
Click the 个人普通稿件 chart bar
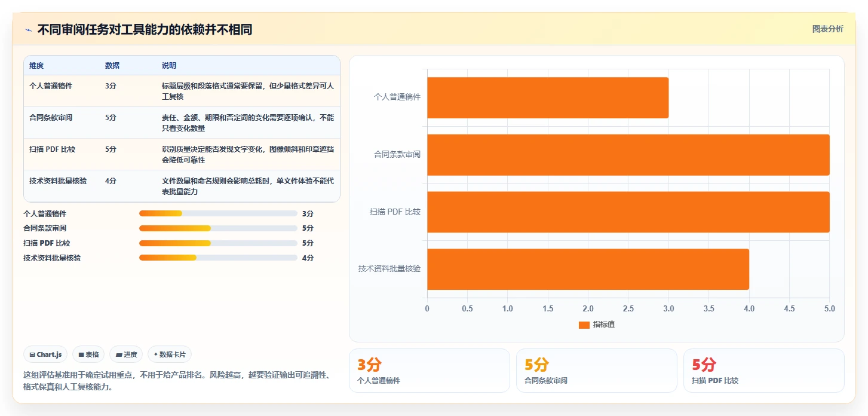tap(548, 97)
